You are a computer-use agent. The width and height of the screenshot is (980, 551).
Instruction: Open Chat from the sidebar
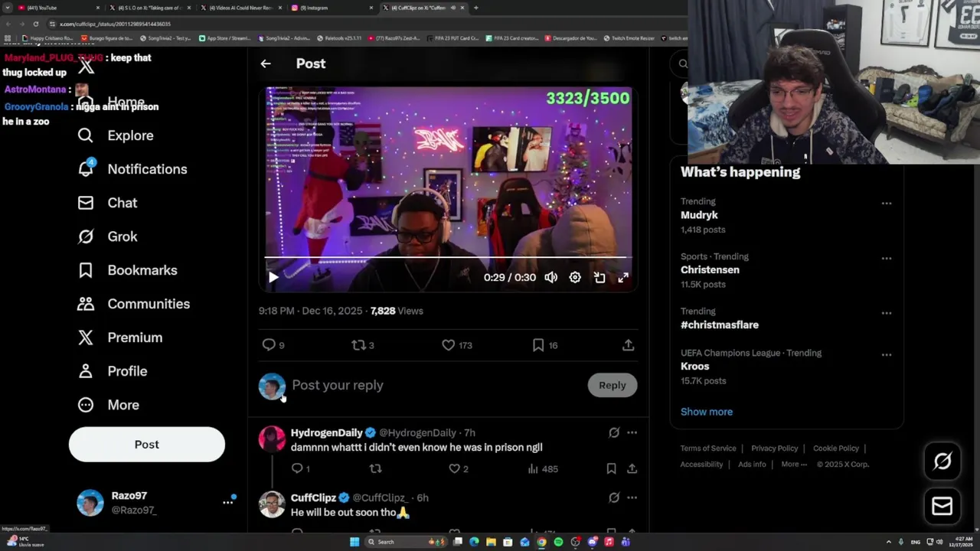[107, 203]
